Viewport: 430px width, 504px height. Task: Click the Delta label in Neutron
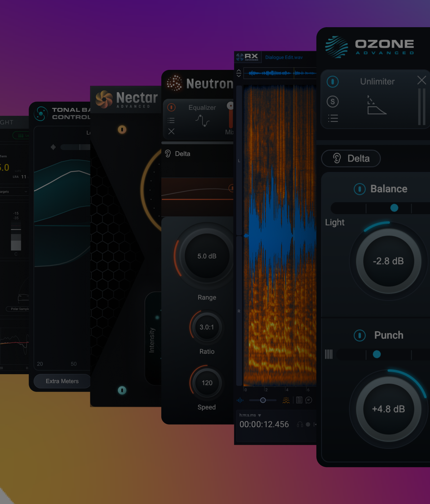[x=182, y=154]
